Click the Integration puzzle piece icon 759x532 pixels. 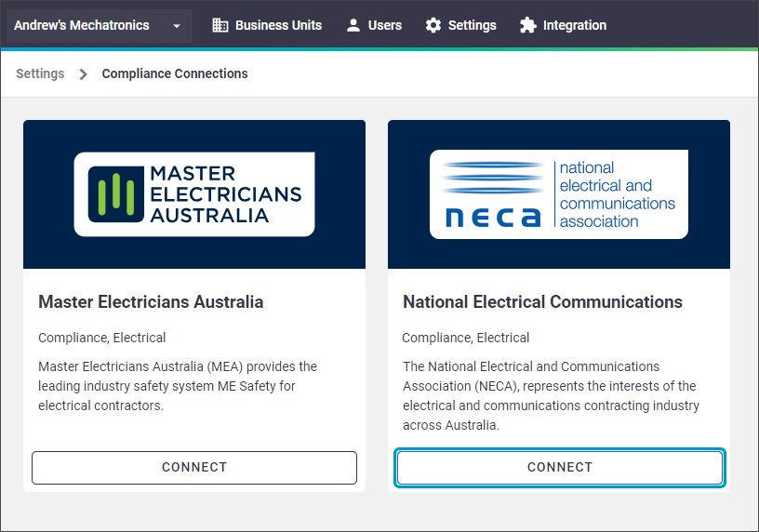528,25
